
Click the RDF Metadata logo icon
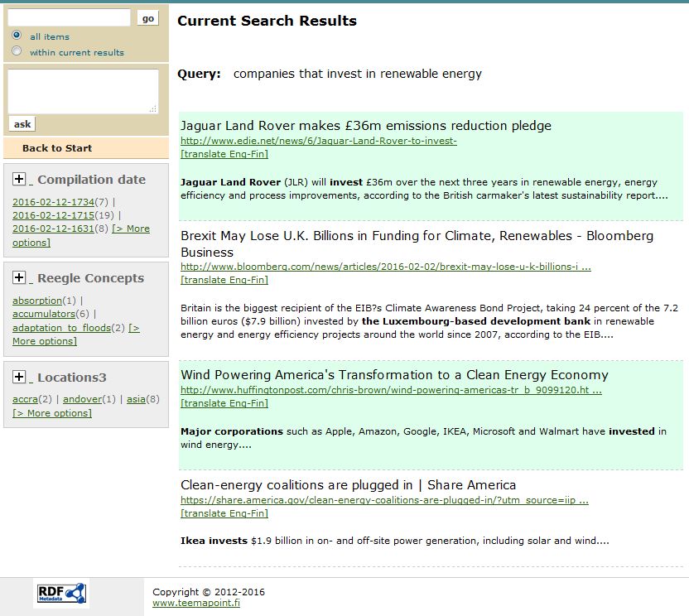(61, 593)
